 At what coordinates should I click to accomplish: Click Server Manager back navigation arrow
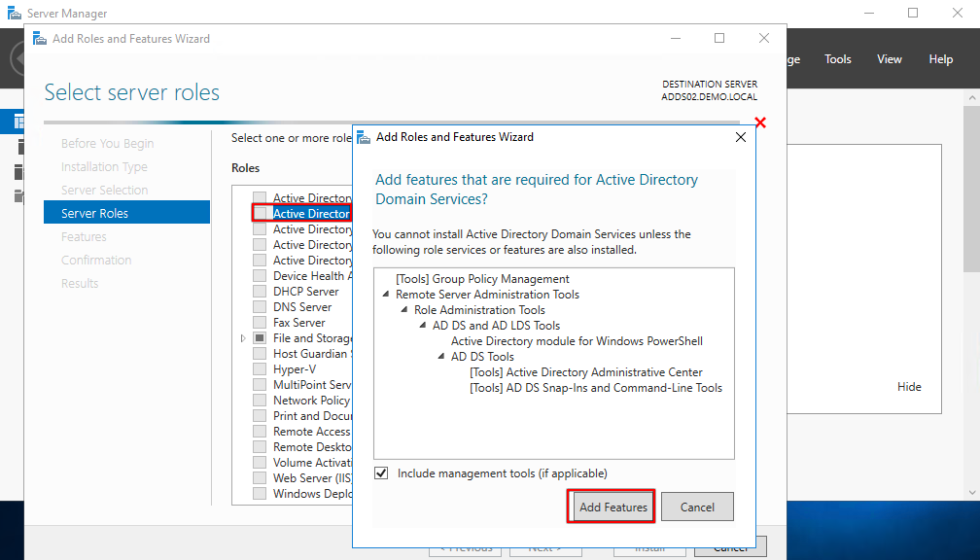click(x=17, y=58)
